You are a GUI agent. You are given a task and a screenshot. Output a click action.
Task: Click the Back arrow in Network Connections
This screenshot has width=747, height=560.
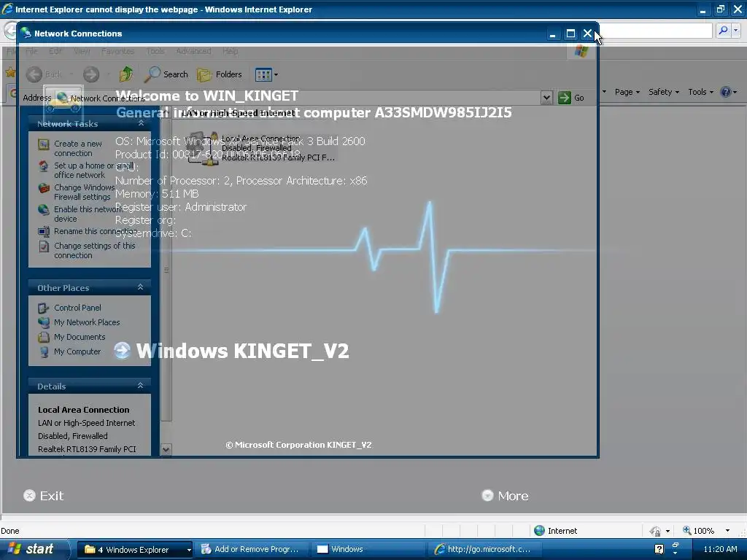pyautogui.click(x=34, y=74)
